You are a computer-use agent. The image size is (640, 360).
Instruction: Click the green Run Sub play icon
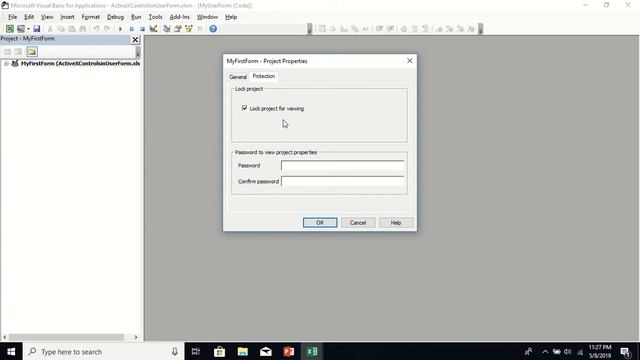click(x=120, y=29)
